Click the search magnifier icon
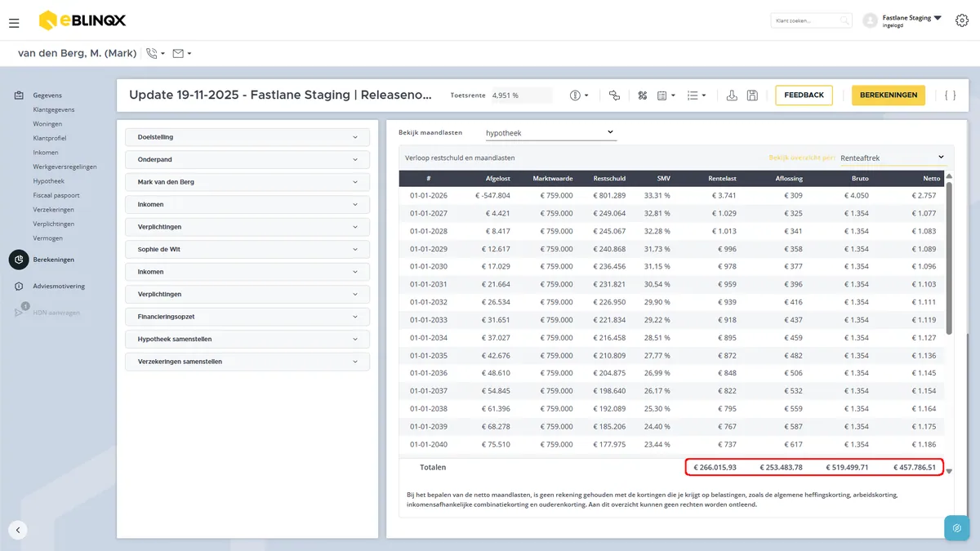 (844, 20)
